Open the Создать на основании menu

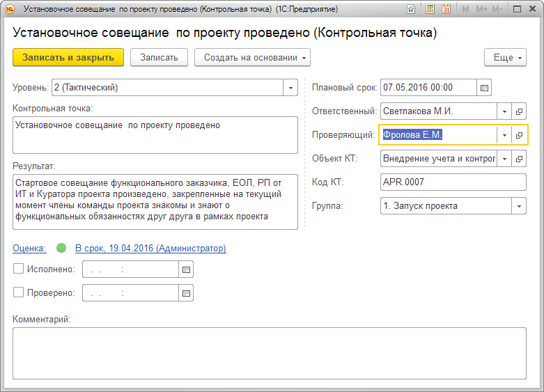(252, 58)
